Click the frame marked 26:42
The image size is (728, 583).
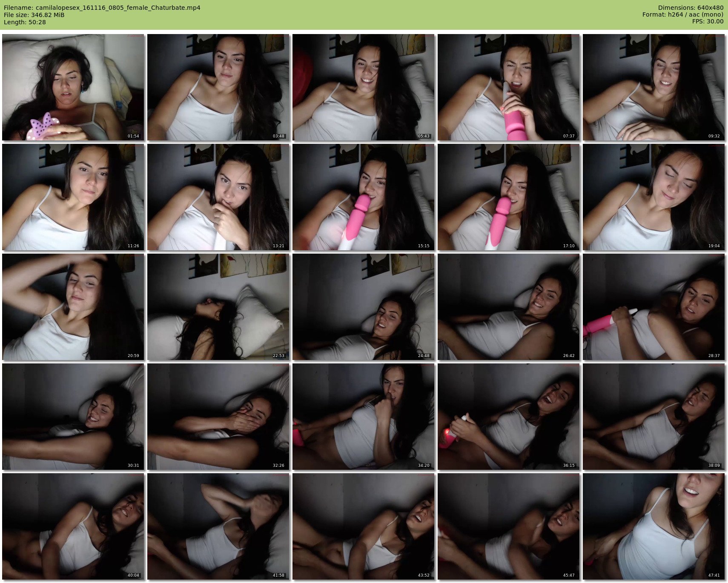[508, 307]
